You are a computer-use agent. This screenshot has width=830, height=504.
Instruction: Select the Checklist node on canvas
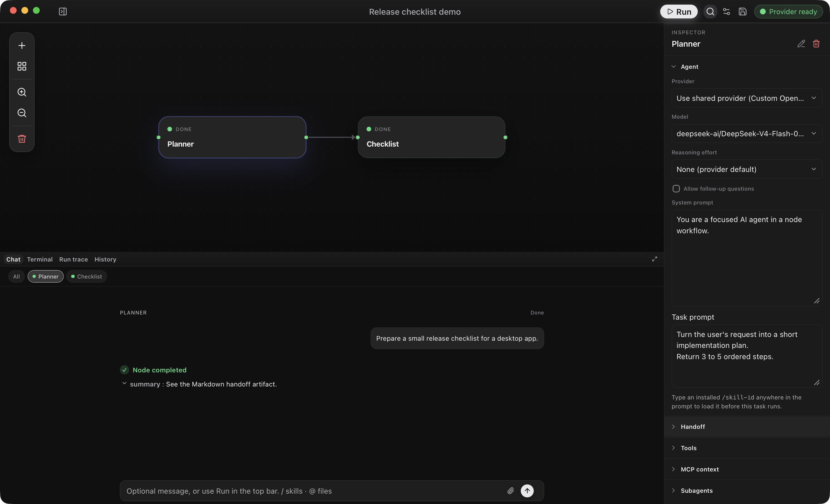coord(431,137)
